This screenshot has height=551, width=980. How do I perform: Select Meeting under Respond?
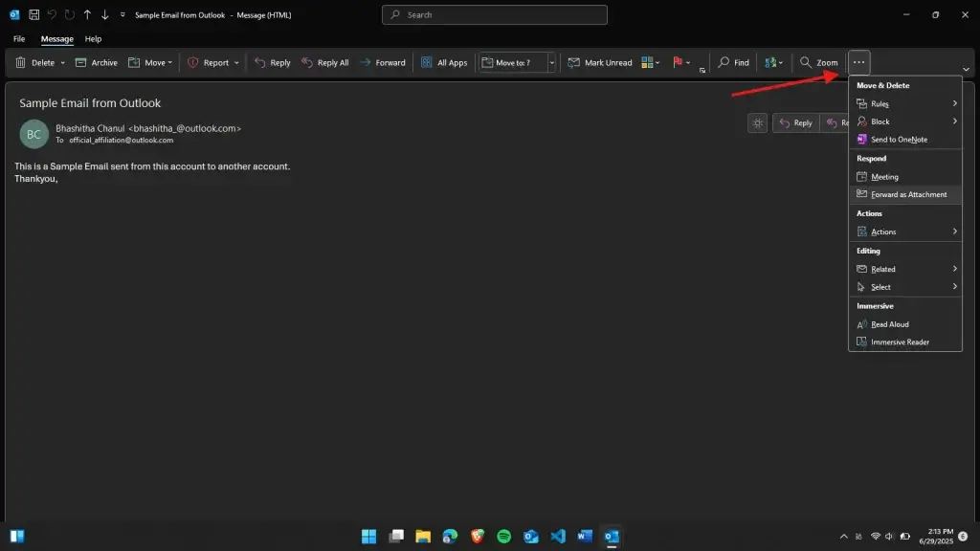pyautogui.click(x=905, y=177)
